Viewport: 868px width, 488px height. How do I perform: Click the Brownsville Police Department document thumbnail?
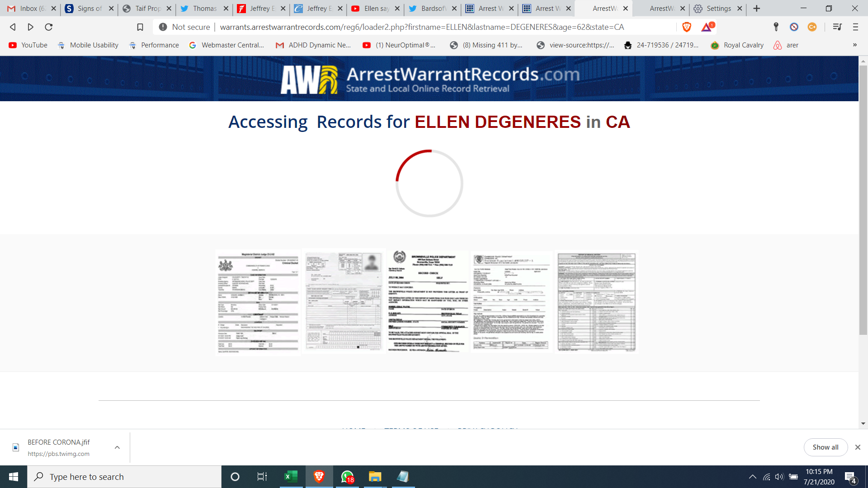pos(427,302)
